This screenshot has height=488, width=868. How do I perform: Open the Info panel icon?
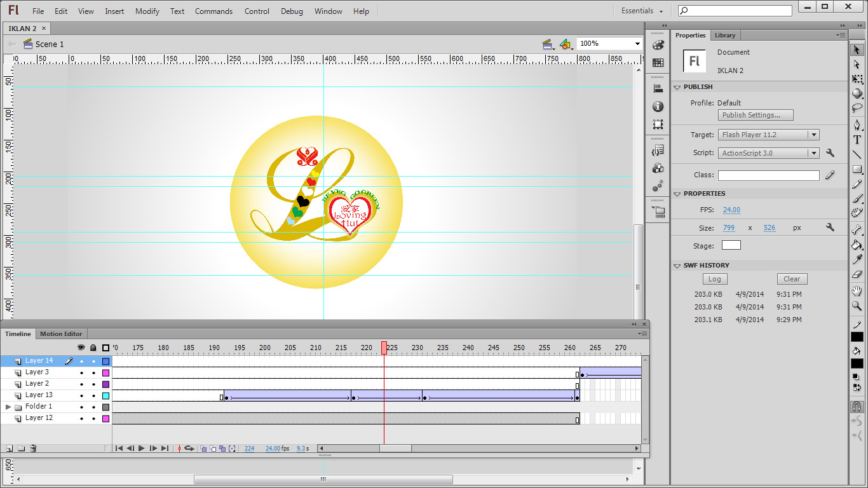coord(658,107)
